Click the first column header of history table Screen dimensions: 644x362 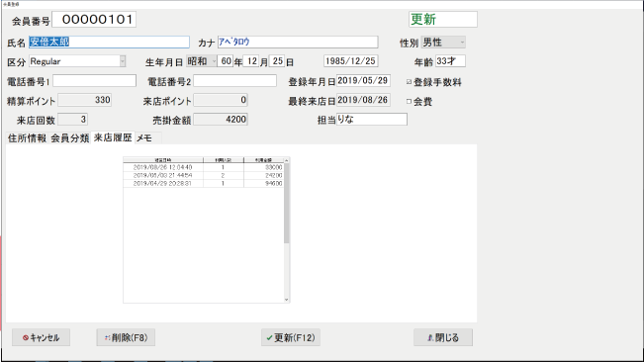pos(163,160)
